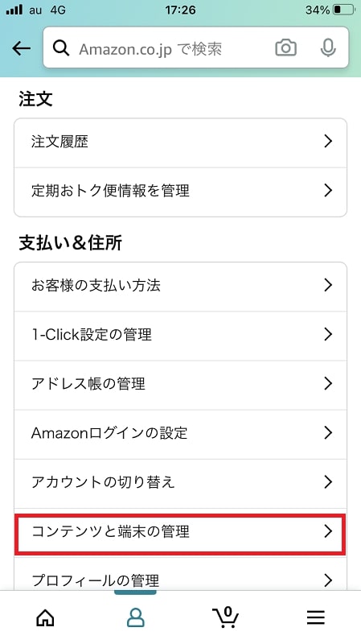
Task: Open コンテンツと端末の管理
Action: [180, 532]
